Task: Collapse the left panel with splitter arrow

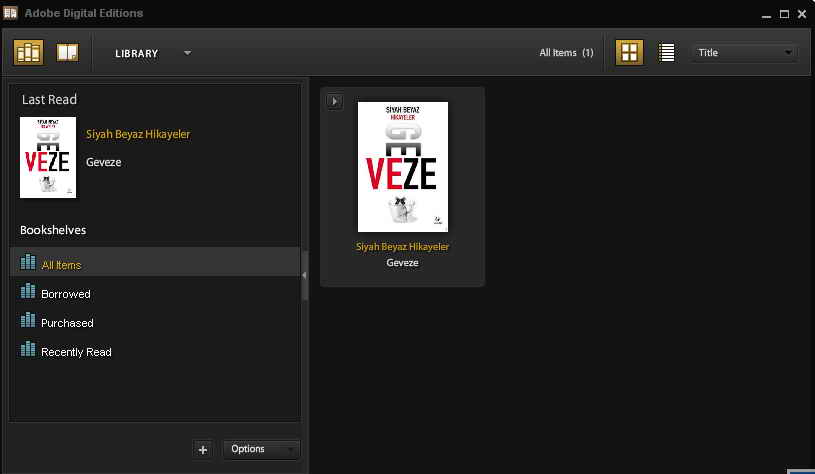Action: click(305, 275)
